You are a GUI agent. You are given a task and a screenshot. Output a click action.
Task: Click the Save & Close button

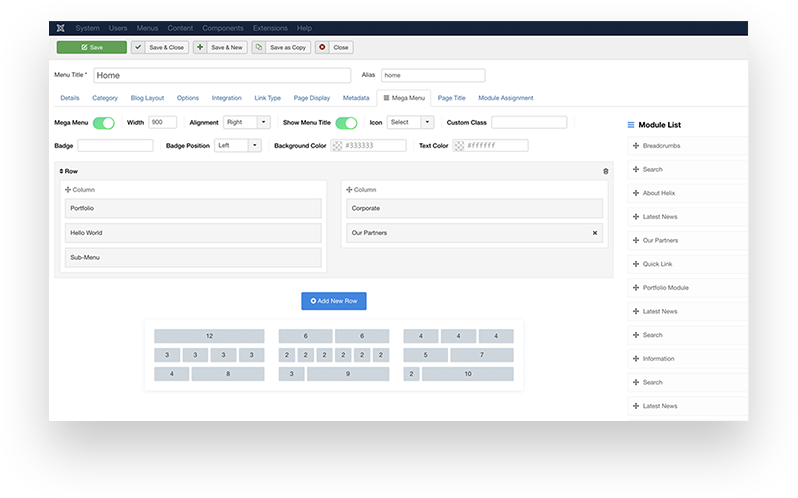tap(159, 47)
